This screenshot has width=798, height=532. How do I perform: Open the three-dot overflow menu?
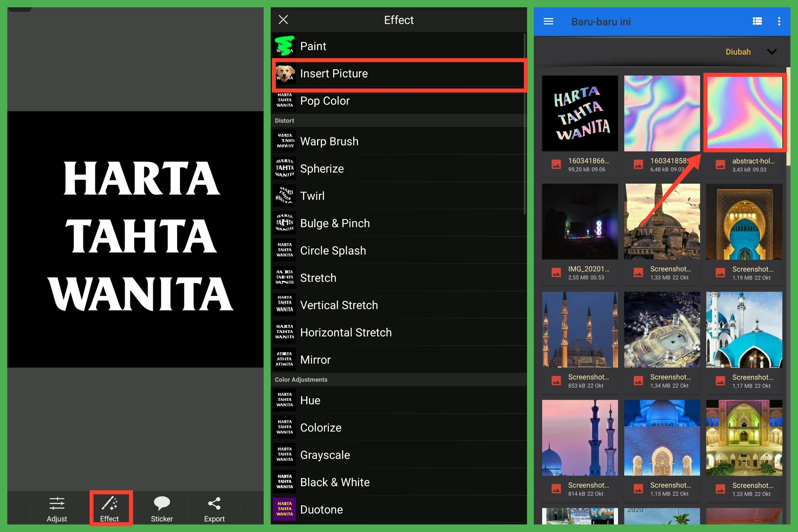[x=779, y=21]
